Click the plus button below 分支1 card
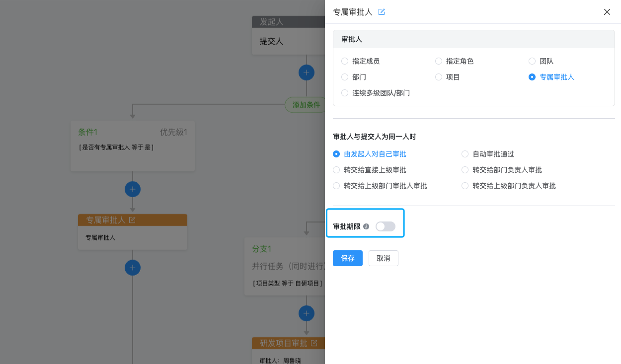The width and height of the screenshot is (621, 364). 306,313
